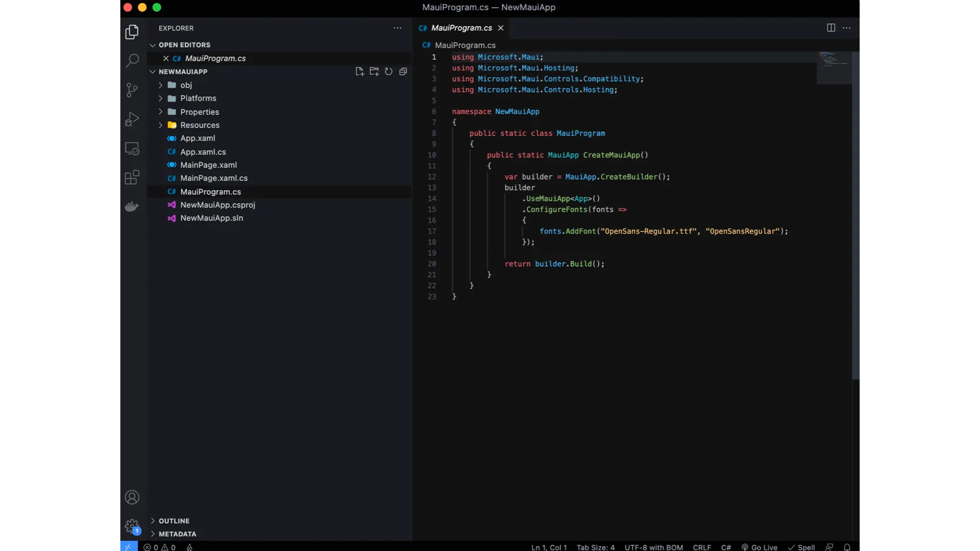
Task: Open the Source Control view
Action: point(132,90)
